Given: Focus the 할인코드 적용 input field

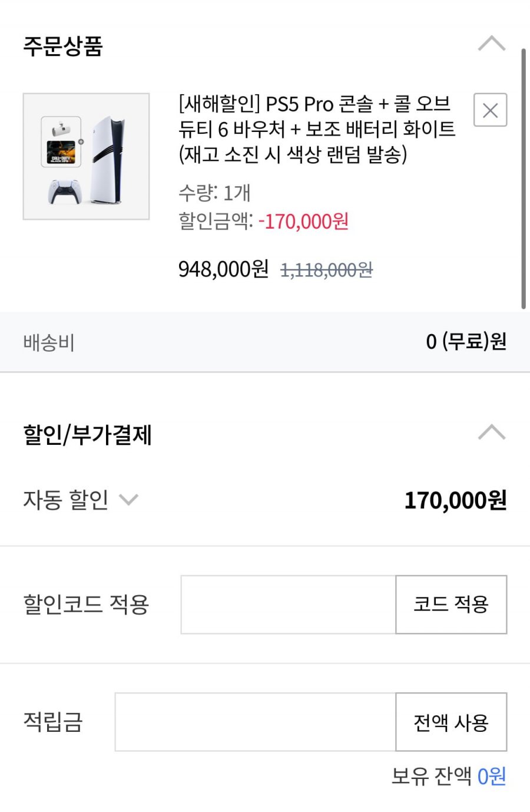Looking at the screenshot, I should [x=288, y=605].
